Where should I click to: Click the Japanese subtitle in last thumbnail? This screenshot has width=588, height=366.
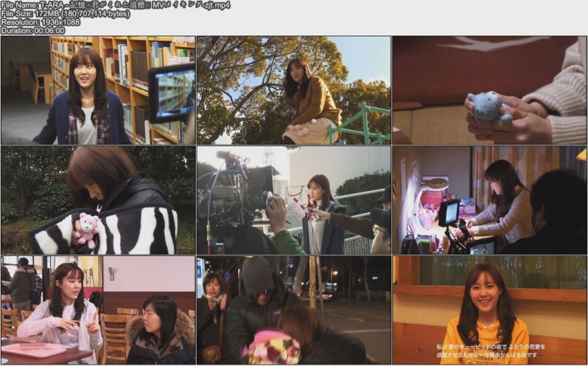click(490, 351)
